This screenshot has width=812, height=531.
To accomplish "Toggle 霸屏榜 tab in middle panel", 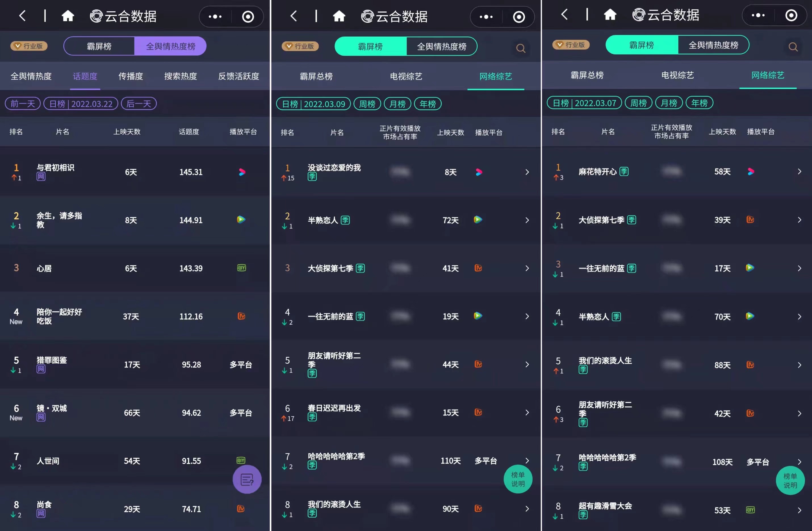I will coord(368,46).
